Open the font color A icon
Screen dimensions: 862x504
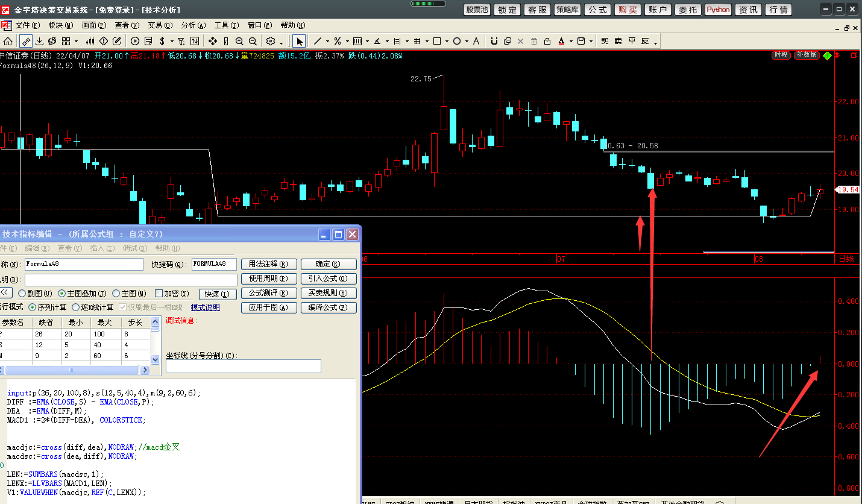pos(561,41)
